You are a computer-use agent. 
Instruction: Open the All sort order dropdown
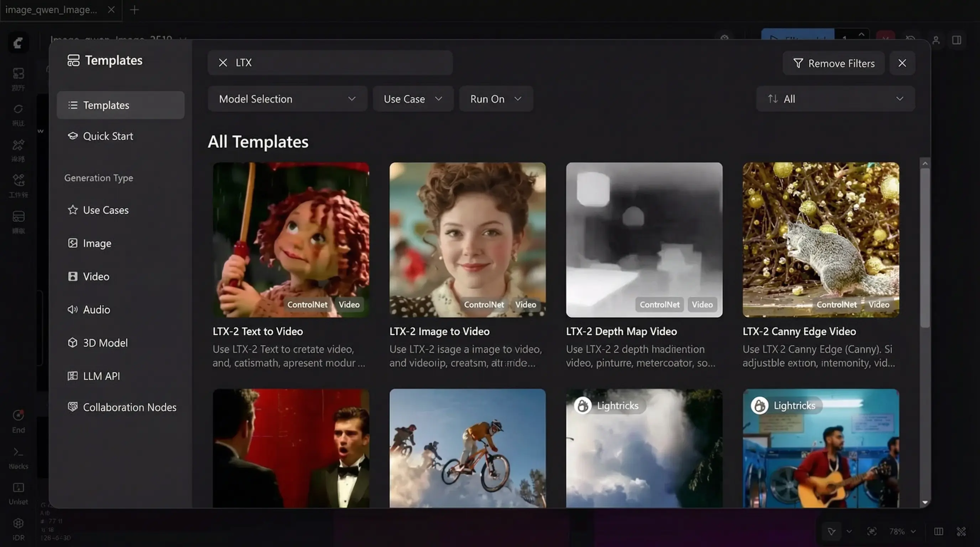pos(835,99)
